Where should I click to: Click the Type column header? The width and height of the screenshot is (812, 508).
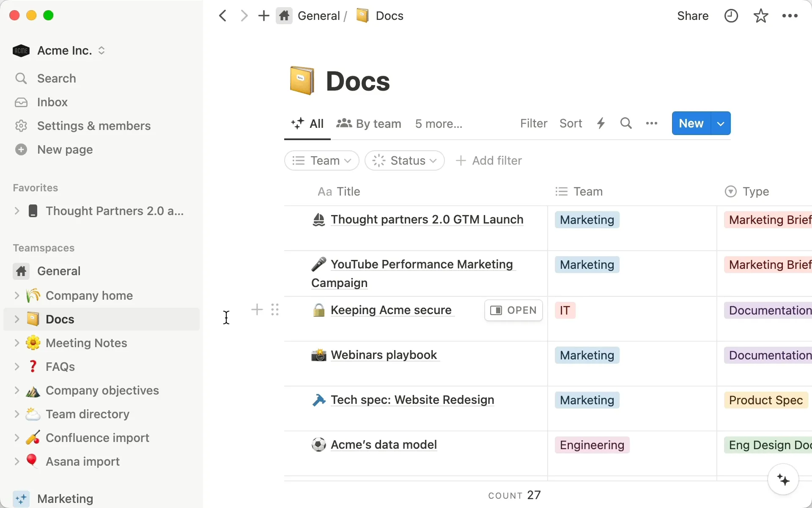point(747,192)
